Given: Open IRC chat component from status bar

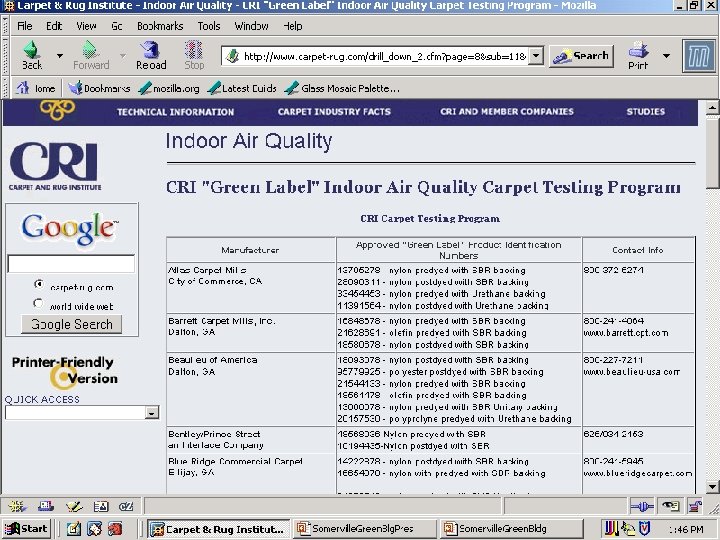Looking at the screenshot, I should pyautogui.click(x=126, y=506).
